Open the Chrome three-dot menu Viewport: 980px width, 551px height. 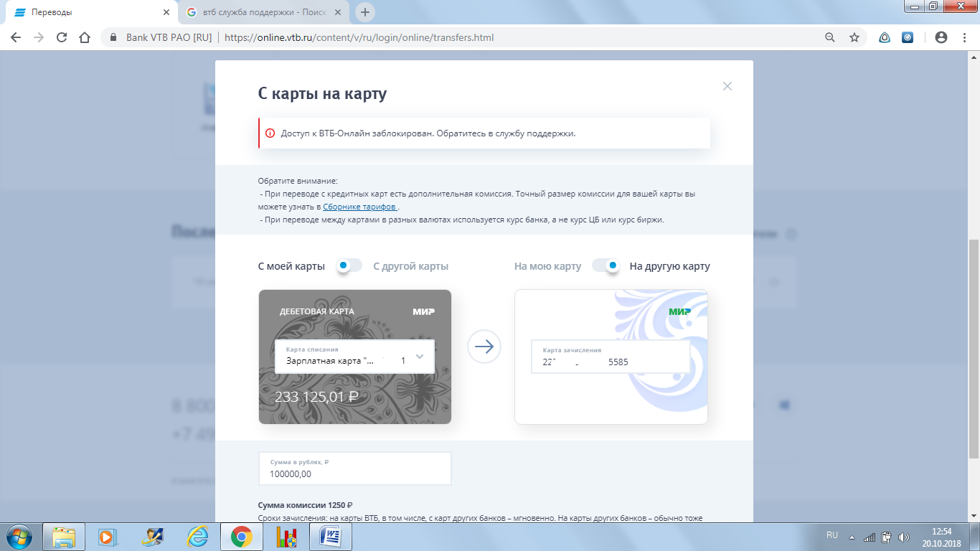tap(965, 37)
